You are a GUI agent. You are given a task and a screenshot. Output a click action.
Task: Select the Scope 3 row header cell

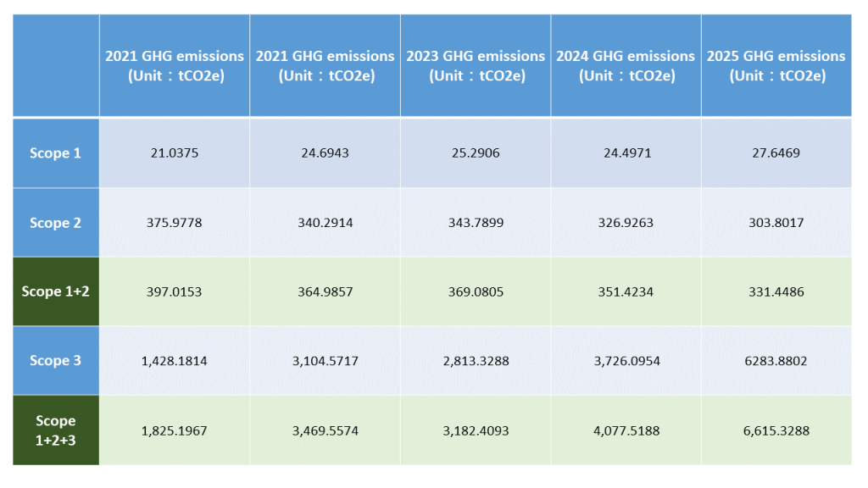pyautogui.click(x=56, y=361)
